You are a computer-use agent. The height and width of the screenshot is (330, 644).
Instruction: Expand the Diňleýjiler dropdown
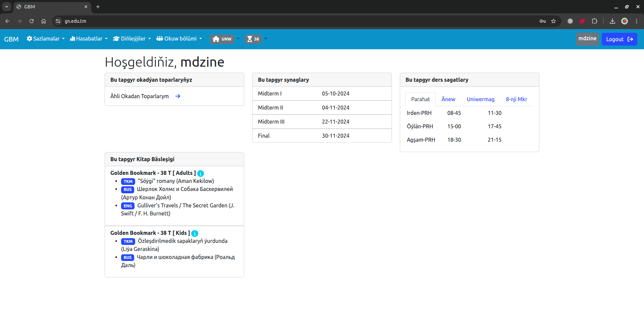click(132, 39)
